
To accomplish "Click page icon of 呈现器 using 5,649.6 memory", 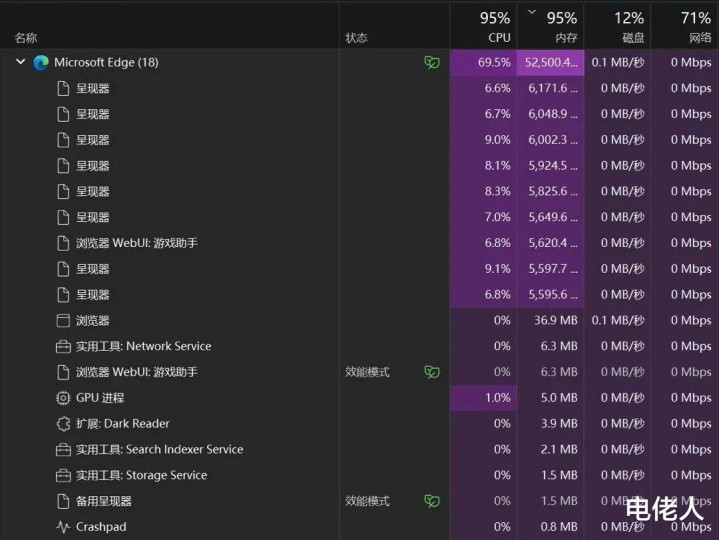I will click(x=63, y=217).
